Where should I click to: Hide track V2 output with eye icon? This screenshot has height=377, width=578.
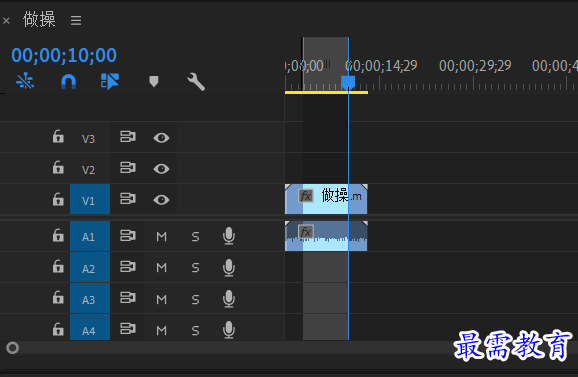click(x=161, y=169)
